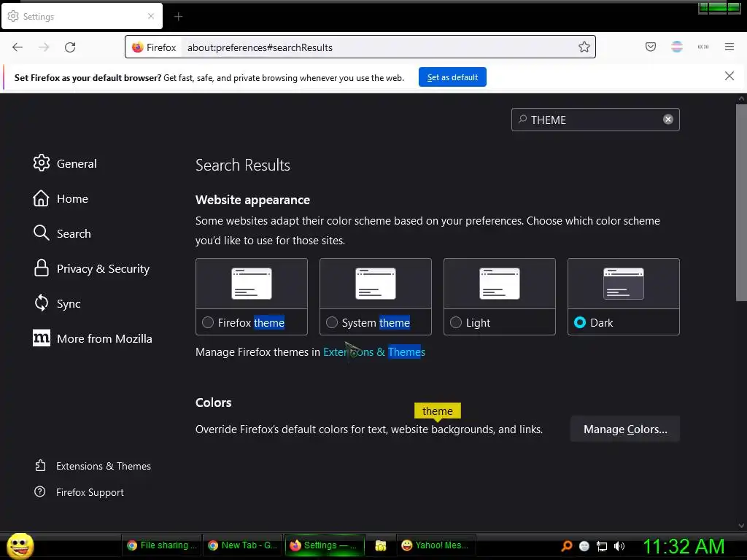Click the Light scheme preview thumbnail
747x560 pixels.
pyautogui.click(x=499, y=284)
